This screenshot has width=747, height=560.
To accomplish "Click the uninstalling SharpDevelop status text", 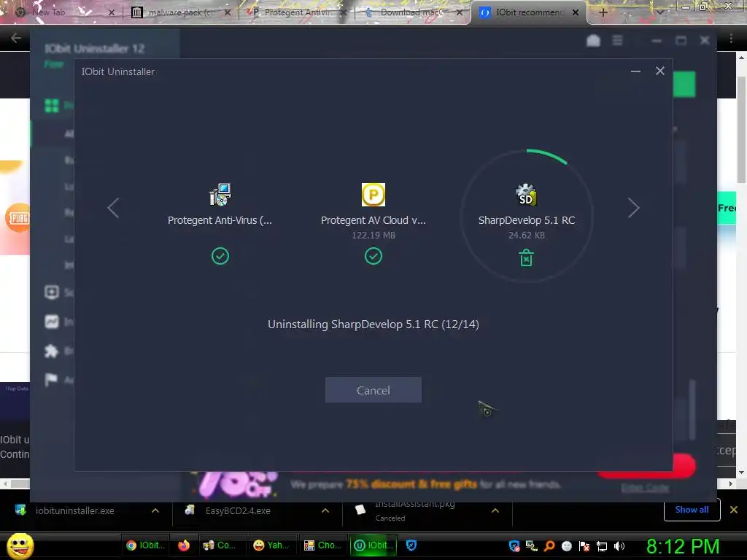I will click(x=373, y=324).
